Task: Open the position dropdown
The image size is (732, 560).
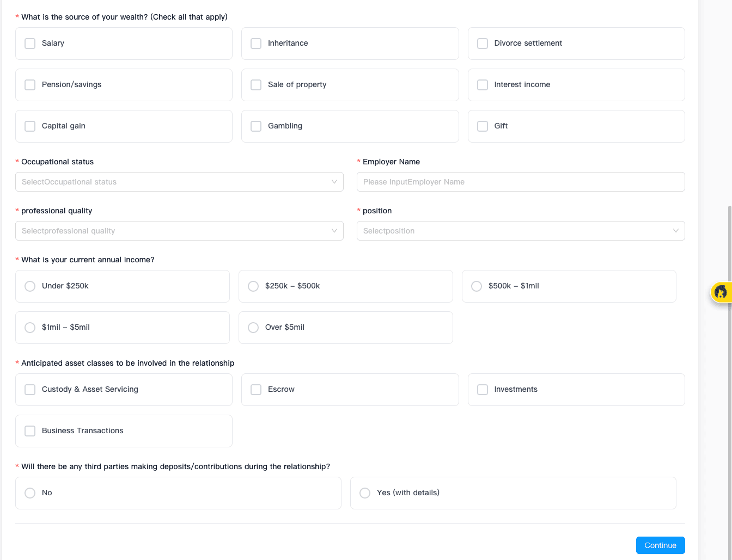Action: (x=521, y=231)
